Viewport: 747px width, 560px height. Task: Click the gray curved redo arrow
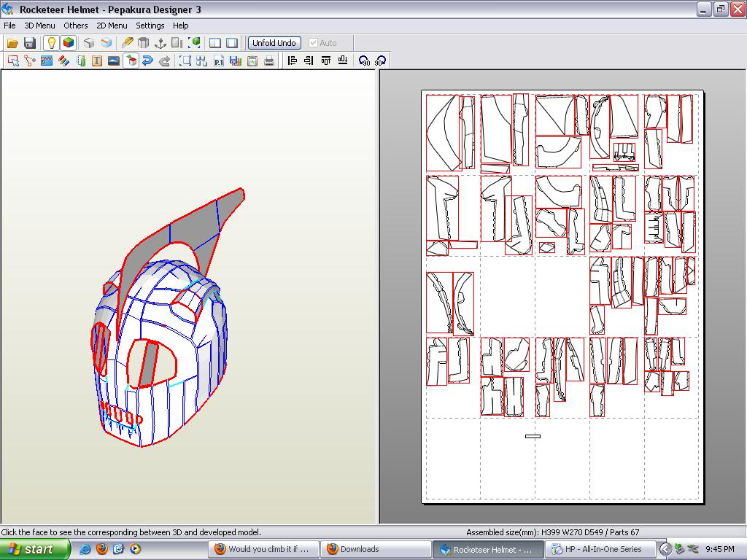164,61
